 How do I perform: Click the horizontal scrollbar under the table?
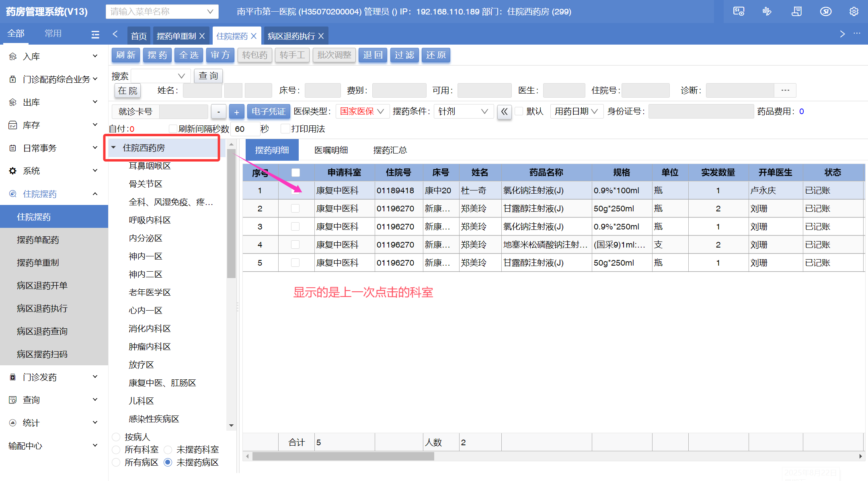(343, 456)
